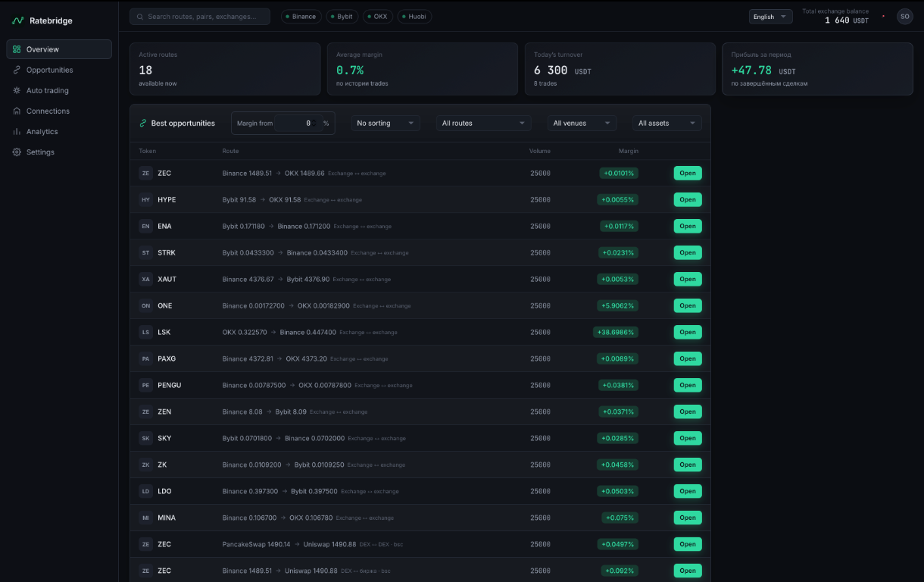Open the XAUT Binance to Bybit route
This screenshot has width=924, height=582.
(x=688, y=279)
